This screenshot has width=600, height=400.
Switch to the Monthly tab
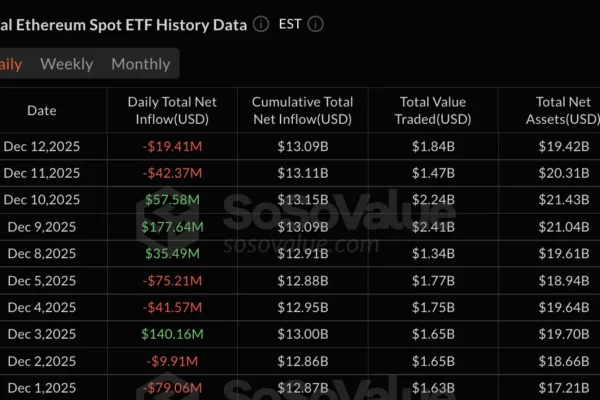[140, 64]
